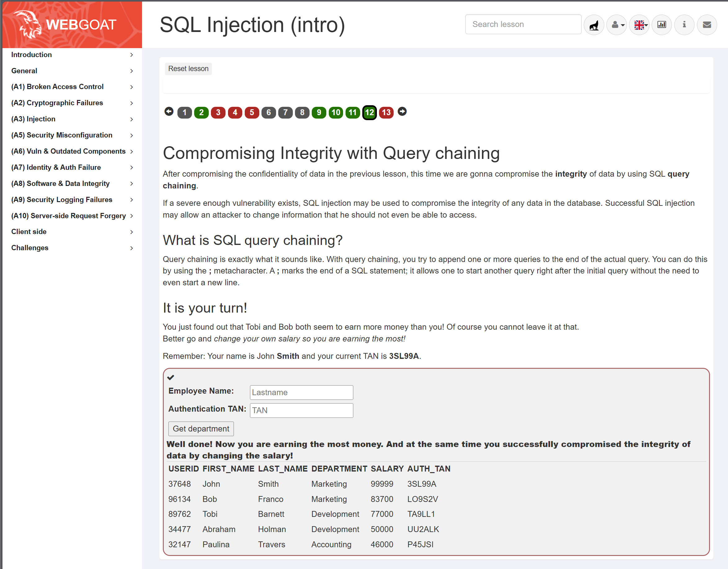Expand the Challenges sidebar category
Image resolution: width=728 pixels, height=569 pixels.
click(x=72, y=248)
